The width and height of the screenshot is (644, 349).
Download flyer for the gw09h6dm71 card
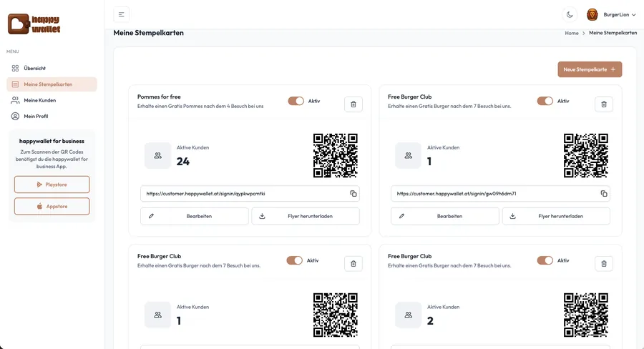556,216
